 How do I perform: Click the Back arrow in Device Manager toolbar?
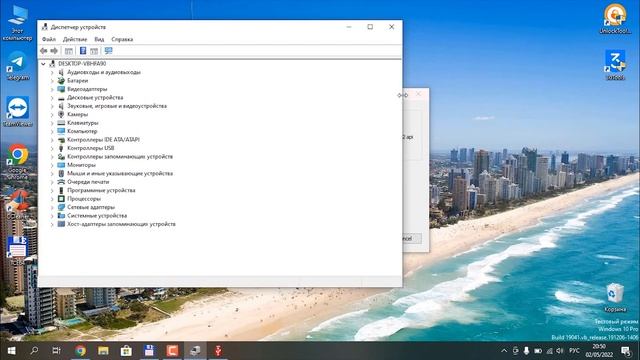(44, 51)
